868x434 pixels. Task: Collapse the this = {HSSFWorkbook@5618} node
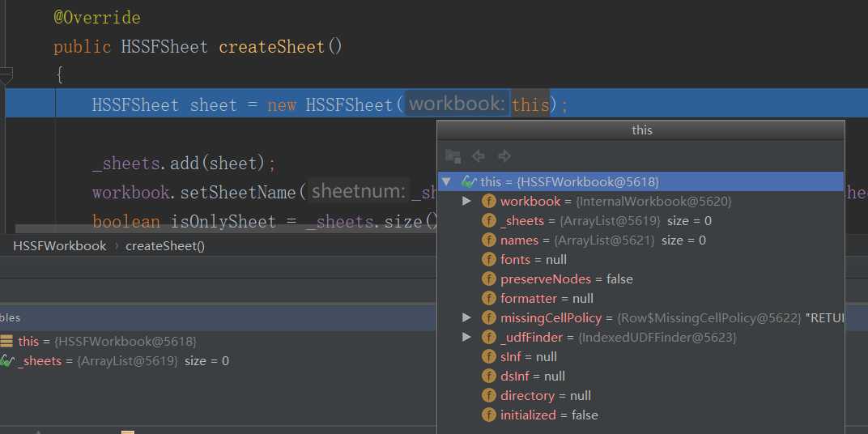446,181
